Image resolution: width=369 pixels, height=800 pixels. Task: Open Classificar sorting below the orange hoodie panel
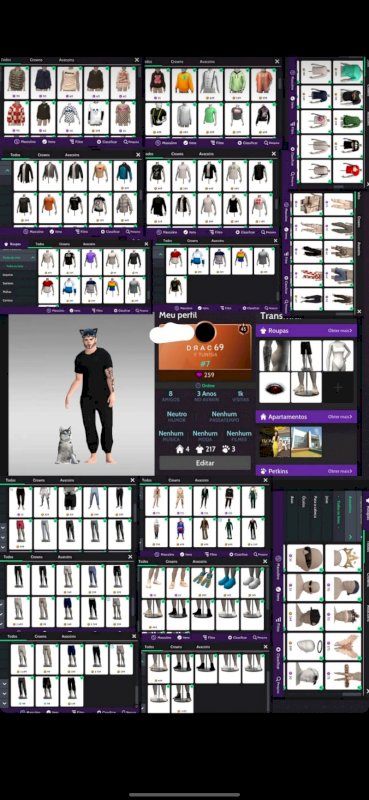pyautogui.click(x=248, y=143)
